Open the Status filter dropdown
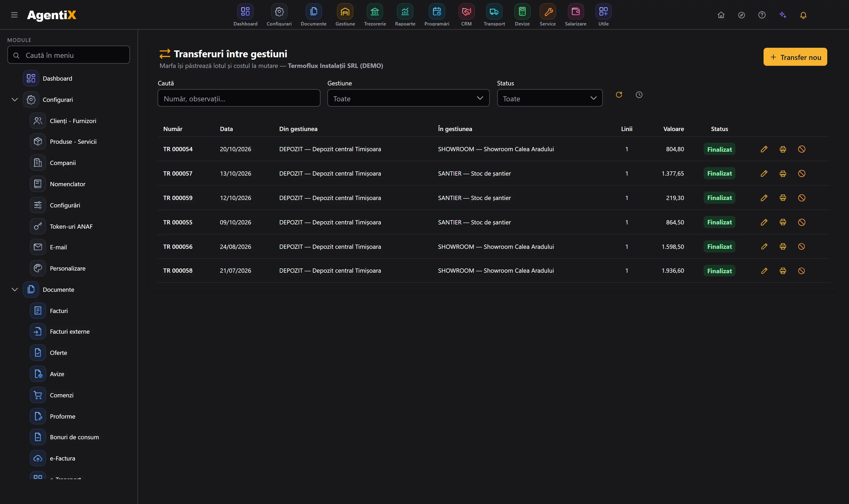Screen dimensions: 849x504 pos(549,98)
